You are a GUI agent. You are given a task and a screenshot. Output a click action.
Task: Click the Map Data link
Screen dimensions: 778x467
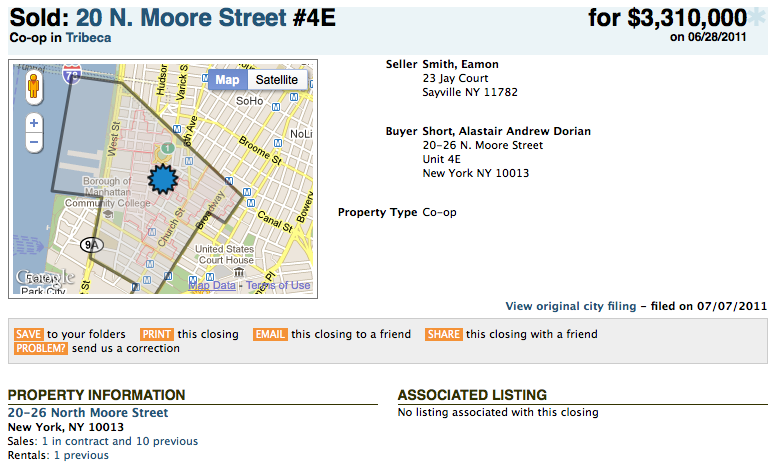212,286
